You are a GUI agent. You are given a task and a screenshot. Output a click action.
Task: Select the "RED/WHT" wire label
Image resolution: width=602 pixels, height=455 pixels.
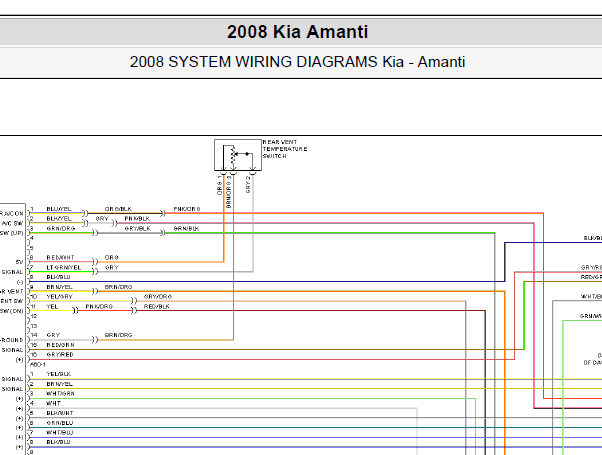tap(60, 257)
